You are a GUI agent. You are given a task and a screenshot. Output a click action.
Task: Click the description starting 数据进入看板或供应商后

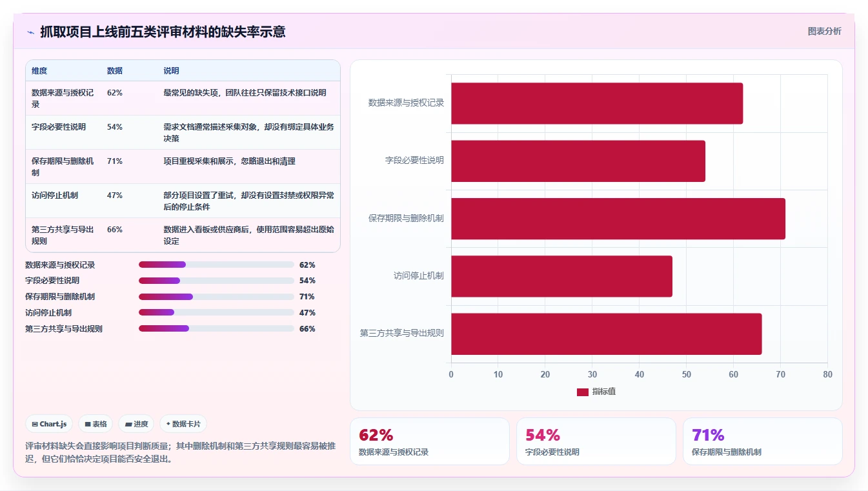tap(248, 235)
